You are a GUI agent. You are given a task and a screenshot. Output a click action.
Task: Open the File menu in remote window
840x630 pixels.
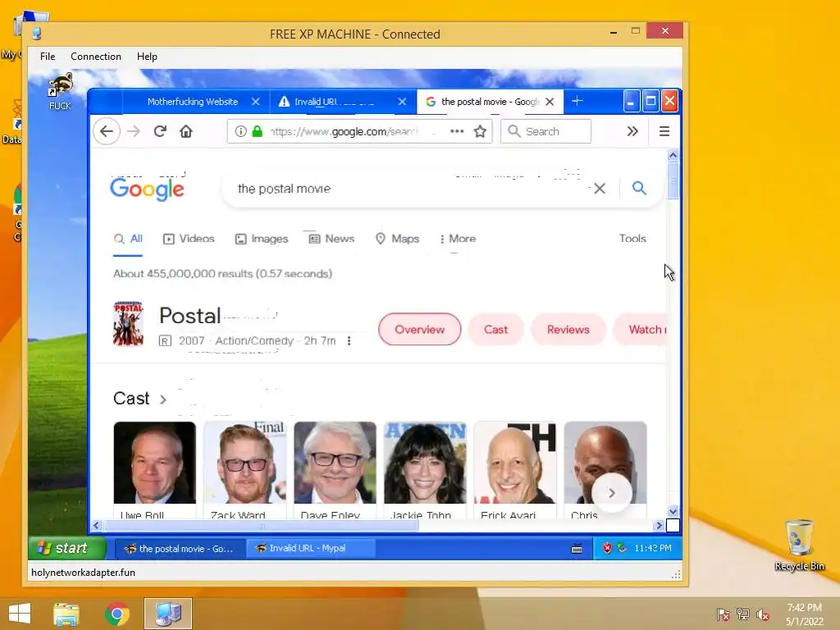pyautogui.click(x=47, y=57)
